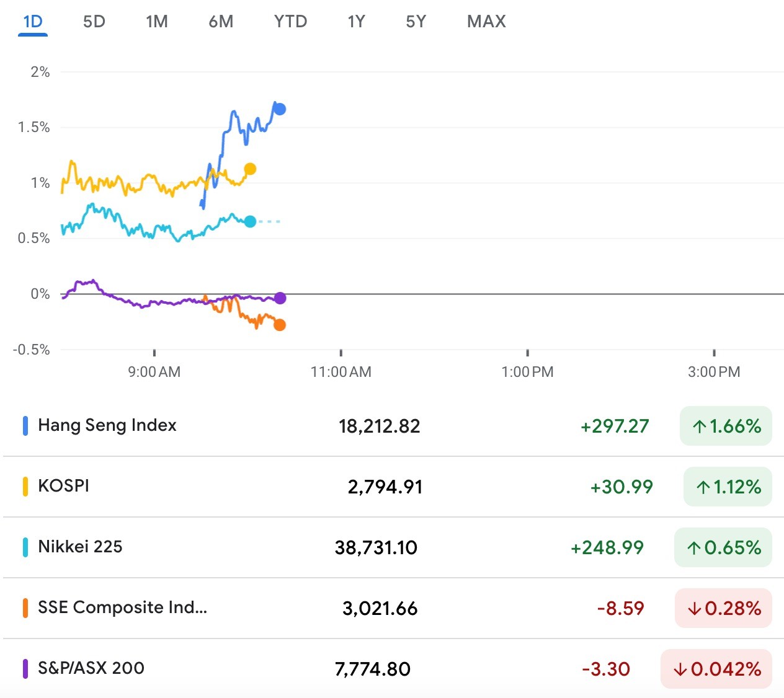This screenshot has width=784, height=698.
Task: Click the SSE Composite 0.28% down badge
Action: tap(723, 608)
